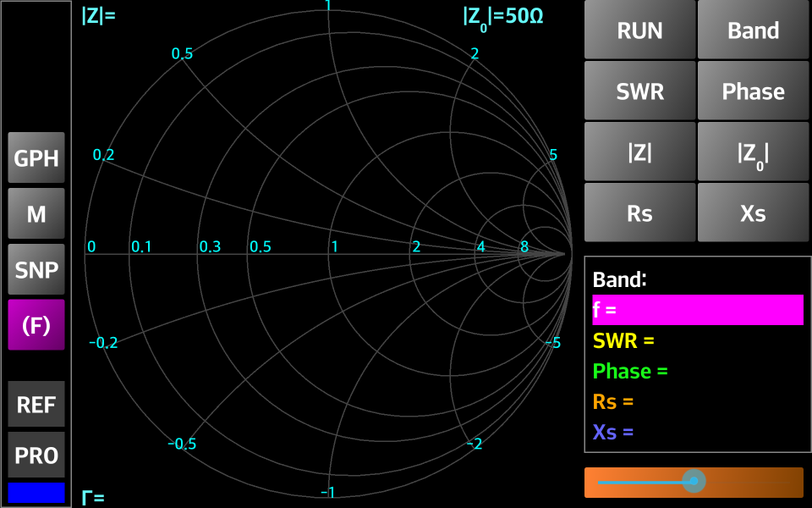Click the 8 resistance label on axis
This screenshot has height=508, width=812.
(524, 246)
